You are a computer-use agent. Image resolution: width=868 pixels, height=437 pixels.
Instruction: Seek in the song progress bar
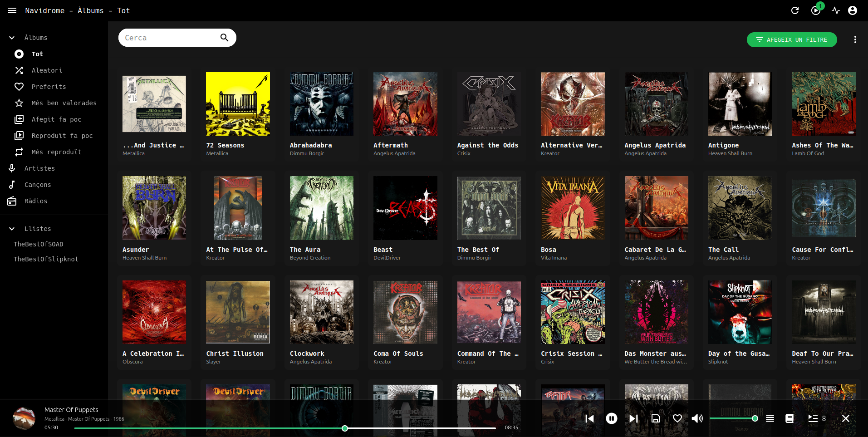[285, 428]
